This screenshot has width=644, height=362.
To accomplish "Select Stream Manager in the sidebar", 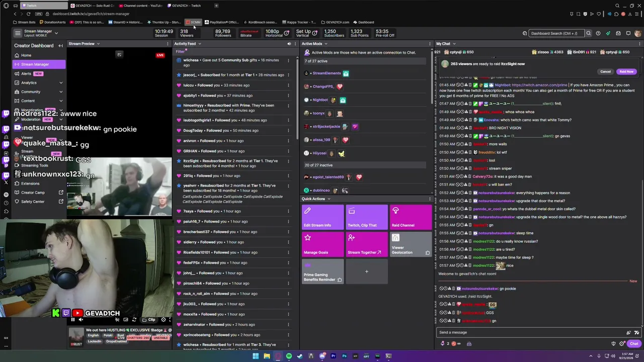I will click(x=39, y=64).
